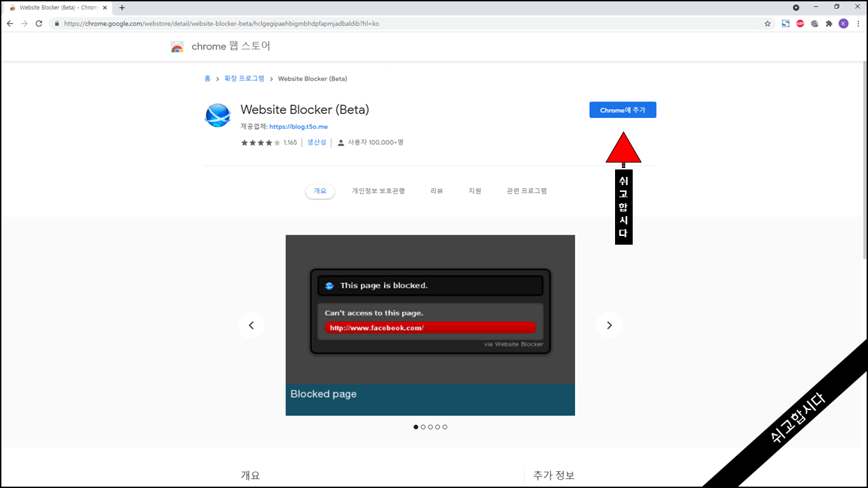868x488 pixels.
Task: Click the address bar URL field
Action: pyautogui.click(x=407, y=23)
